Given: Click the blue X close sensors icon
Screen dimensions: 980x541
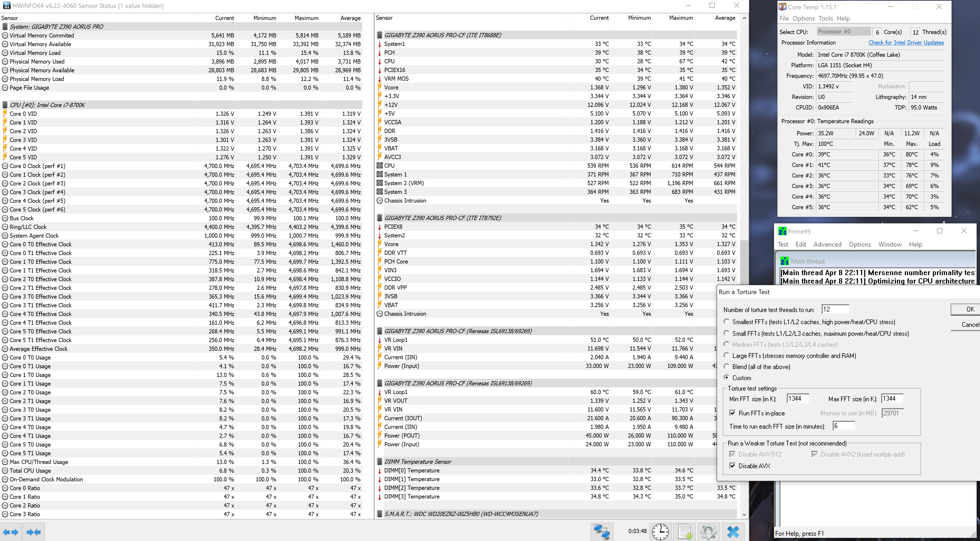Looking at the screenshot, I should tap(733, 532).
